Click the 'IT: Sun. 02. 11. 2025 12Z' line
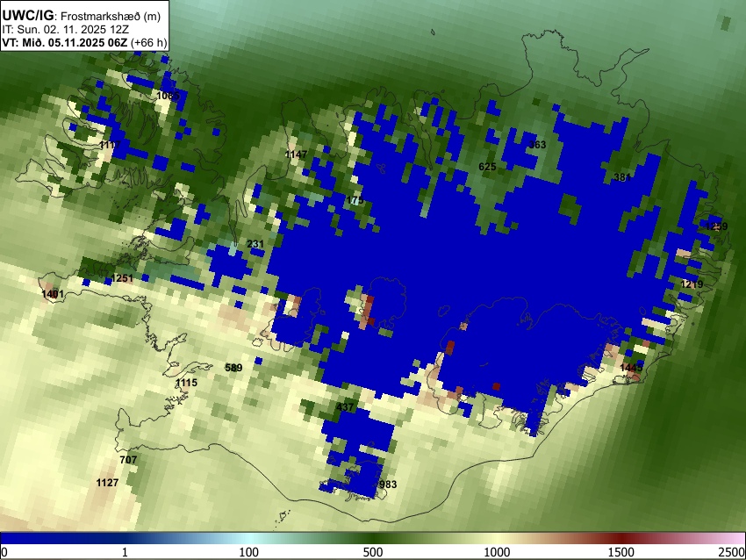 pos(65,30)
